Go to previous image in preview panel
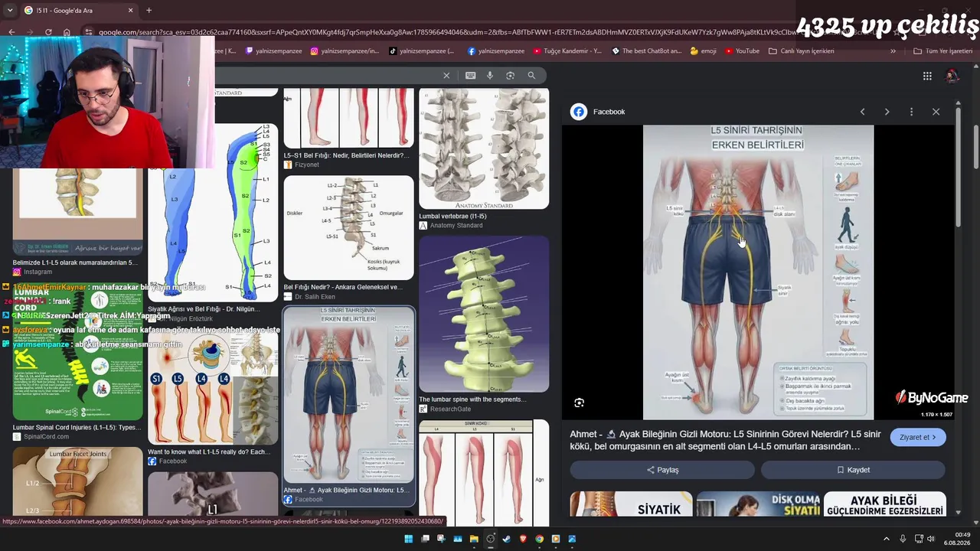Viewport: 980px width, 551px height. click(862, 112)
